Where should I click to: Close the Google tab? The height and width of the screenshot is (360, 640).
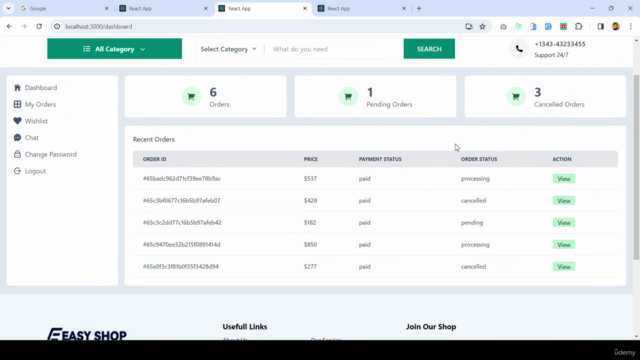tap(107, 9)
